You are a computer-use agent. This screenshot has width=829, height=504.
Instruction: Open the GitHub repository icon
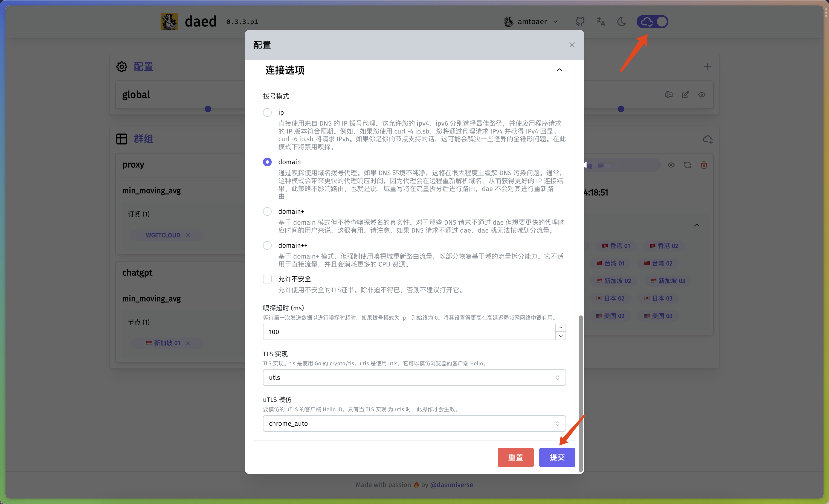(580, 22)
